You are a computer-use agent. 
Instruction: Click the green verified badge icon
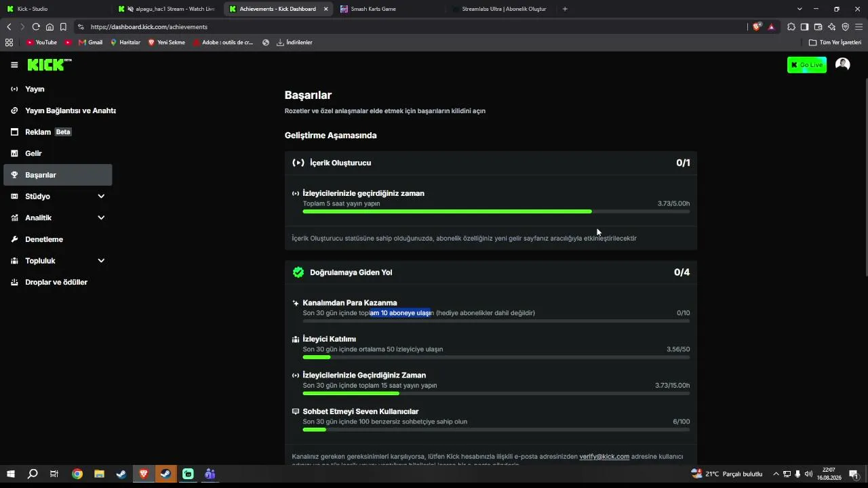298,272
